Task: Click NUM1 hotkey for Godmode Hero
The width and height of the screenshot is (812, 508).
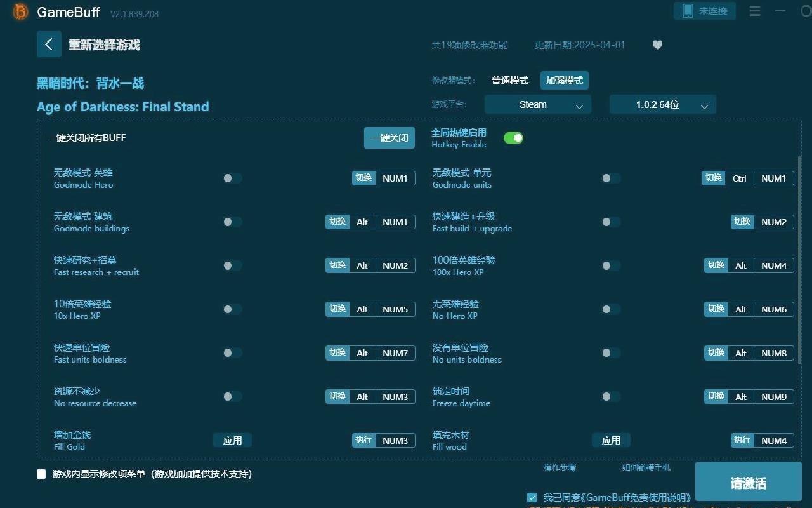Action: [395, 178]
